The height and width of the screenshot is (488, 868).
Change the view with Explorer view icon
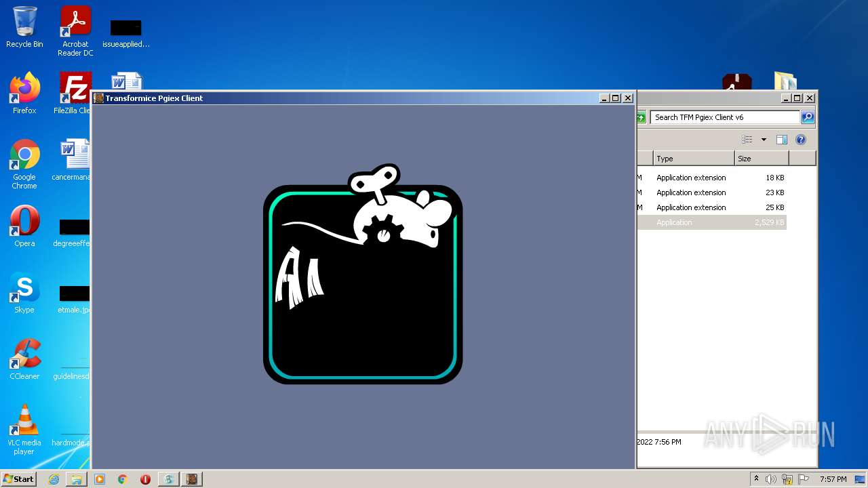[747, 140]
